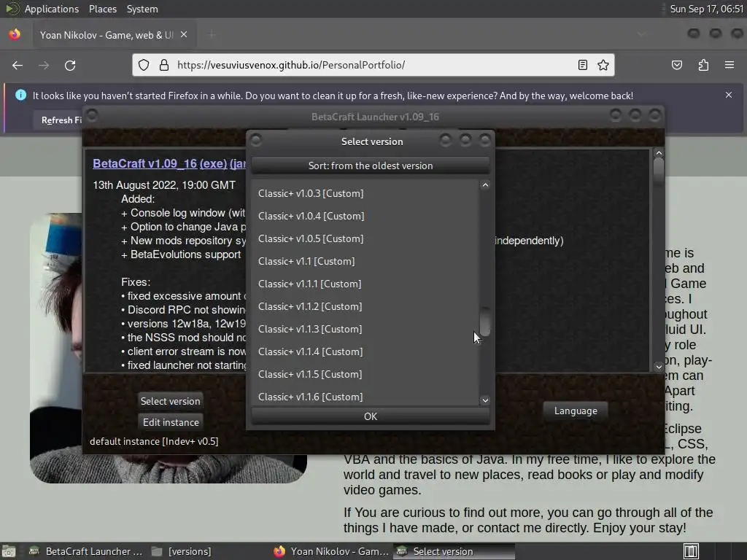Select Classic+ v1.0.3 [Custom] version
This screenshot has width=747, height=560.
click(365, 193)
